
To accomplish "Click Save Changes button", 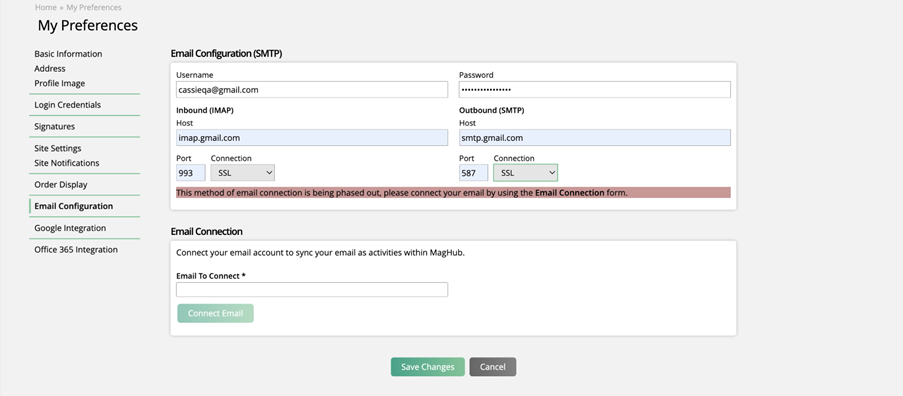I will (428, 367).
